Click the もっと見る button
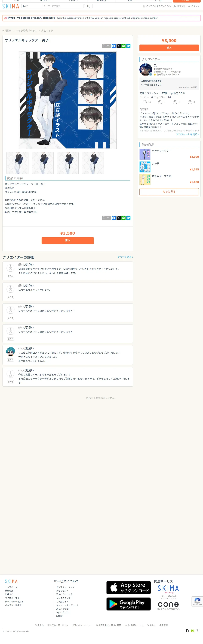The image size is (203, 644). tap(169, 192)
